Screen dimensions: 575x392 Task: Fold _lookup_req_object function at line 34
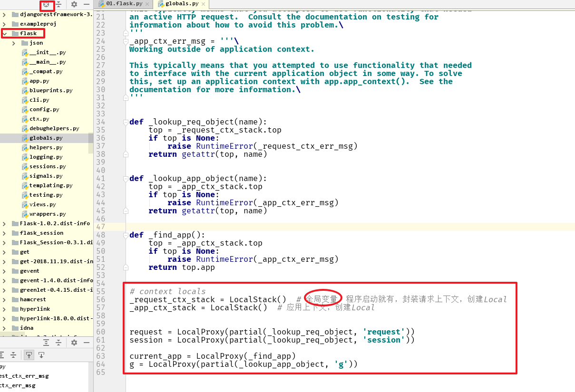126,122
